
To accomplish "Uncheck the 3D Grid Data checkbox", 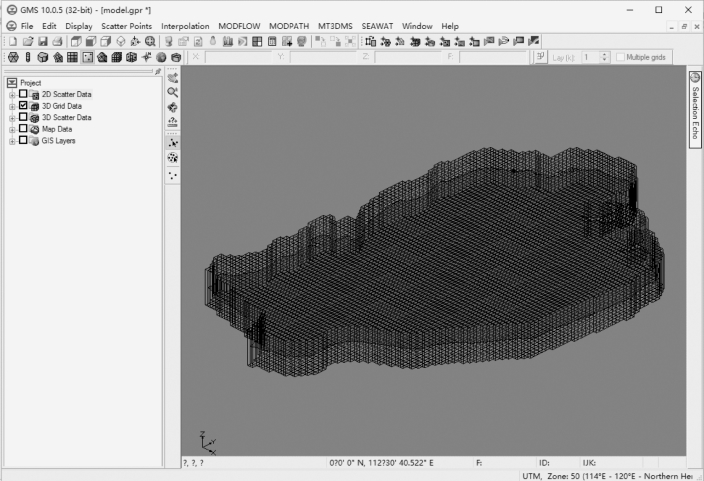I will [x=23, y=106].
